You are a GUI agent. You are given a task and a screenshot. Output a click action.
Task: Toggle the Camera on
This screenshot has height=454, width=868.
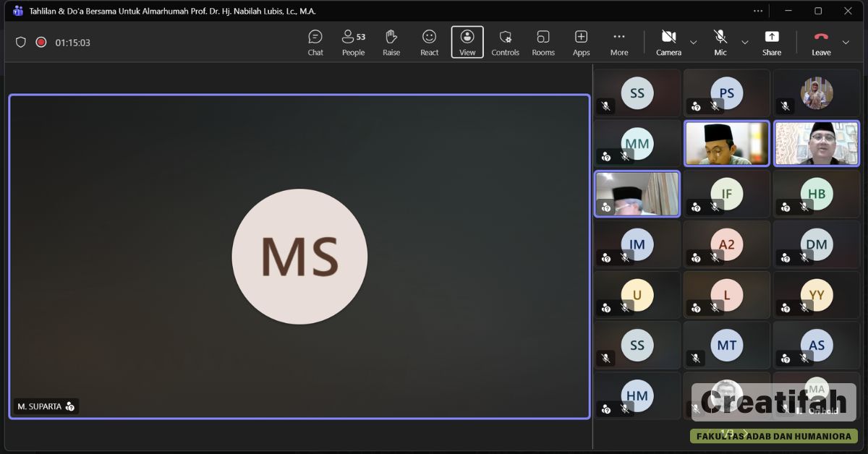668,42
